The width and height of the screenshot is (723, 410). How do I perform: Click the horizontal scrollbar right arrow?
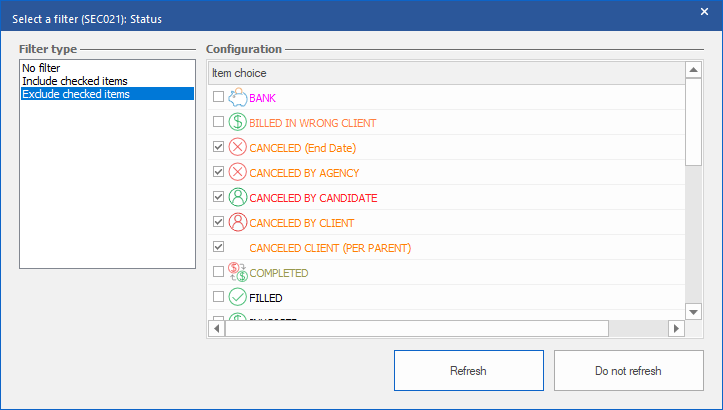pyautogui.click(x=676, y=328)
